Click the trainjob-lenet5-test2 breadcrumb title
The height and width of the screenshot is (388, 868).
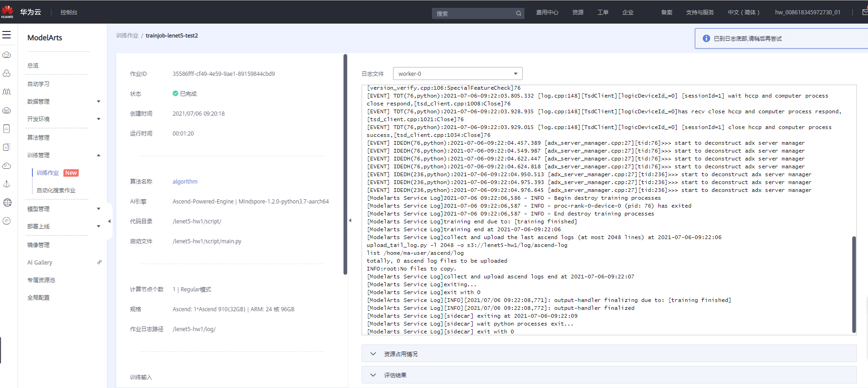(x=172, y=36)
